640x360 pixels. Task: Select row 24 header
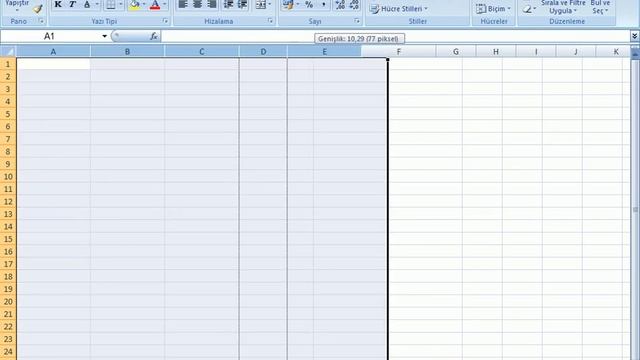coord(8,351)
